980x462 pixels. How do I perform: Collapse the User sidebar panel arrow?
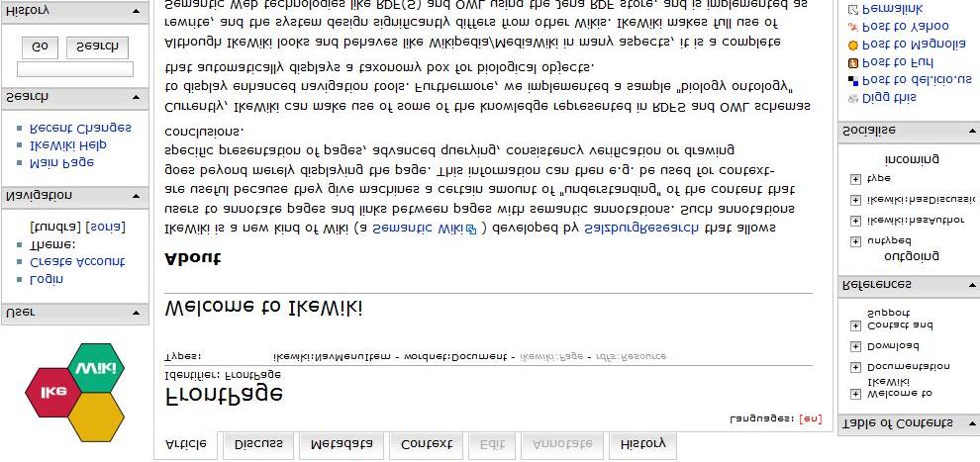tap(137, 313)
